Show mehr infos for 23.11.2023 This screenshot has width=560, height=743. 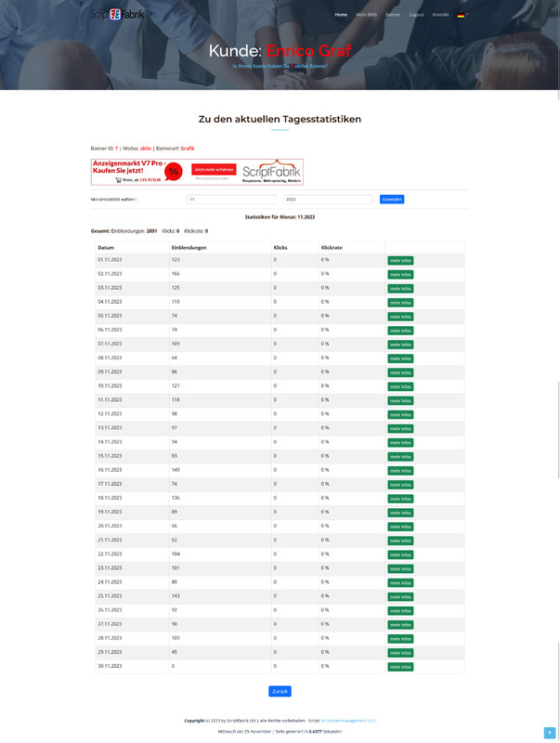[400, 568]
